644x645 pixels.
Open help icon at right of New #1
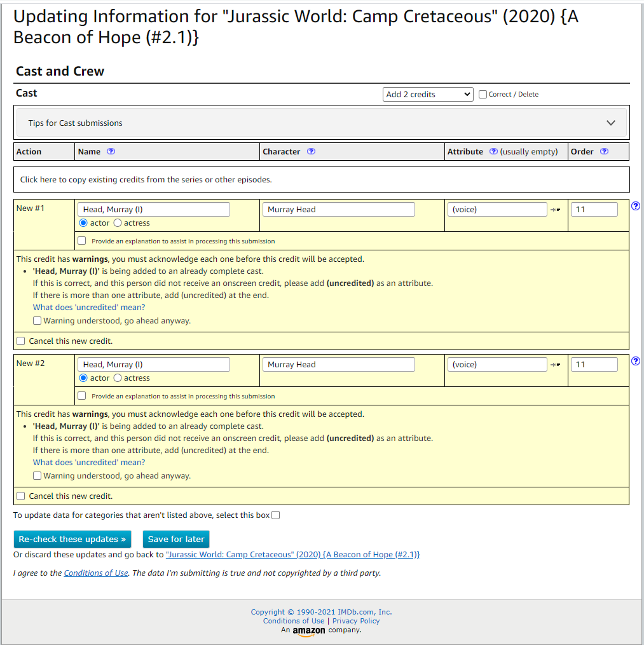click(636, 207)
